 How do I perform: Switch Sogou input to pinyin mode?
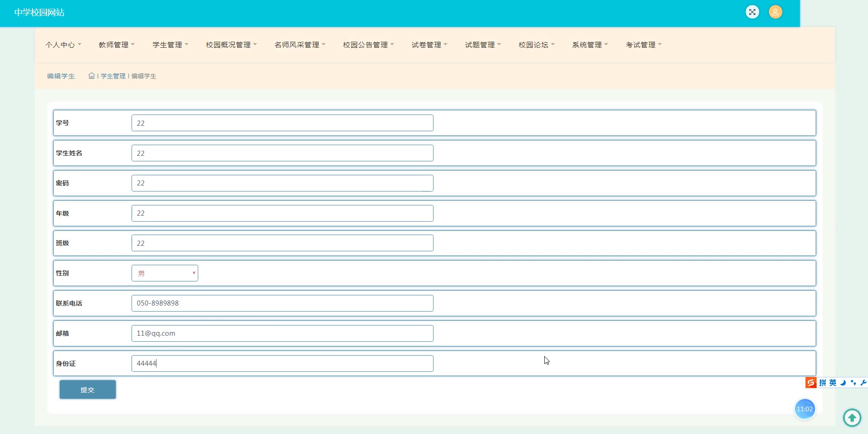(823, 383)
